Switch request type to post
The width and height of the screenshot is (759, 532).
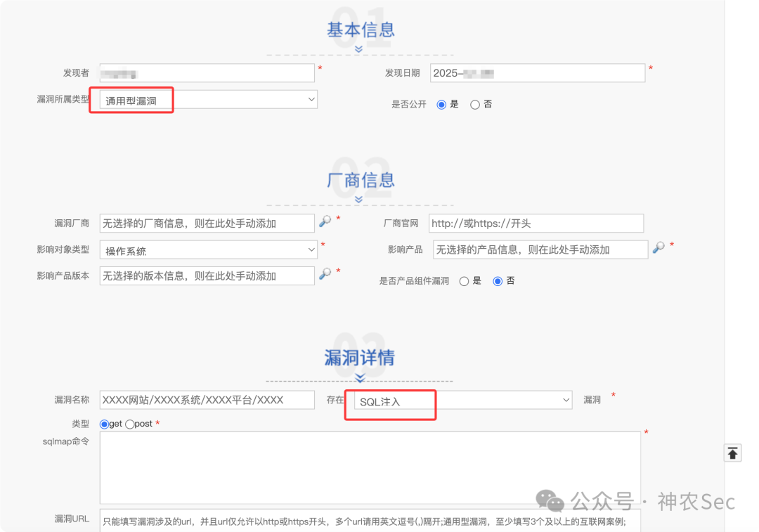pos(129,424)
